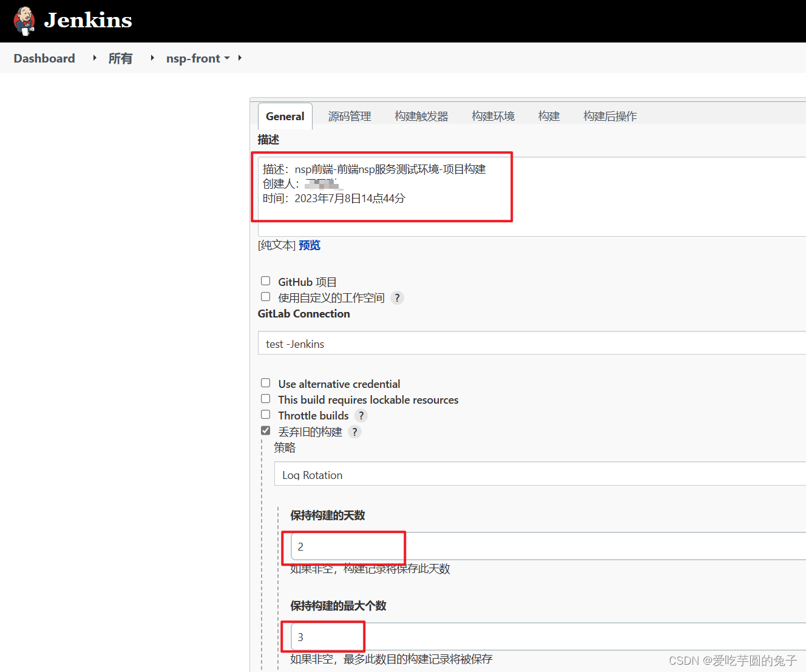Image resolution: width=806 pixels, height=672 pixels.
Task: Switch to 构建环境 tab
Action: (493, 116)
